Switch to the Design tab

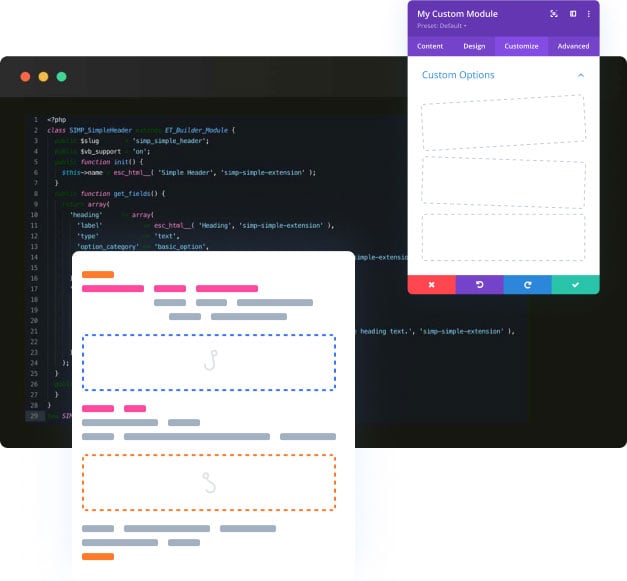[474, 46]
